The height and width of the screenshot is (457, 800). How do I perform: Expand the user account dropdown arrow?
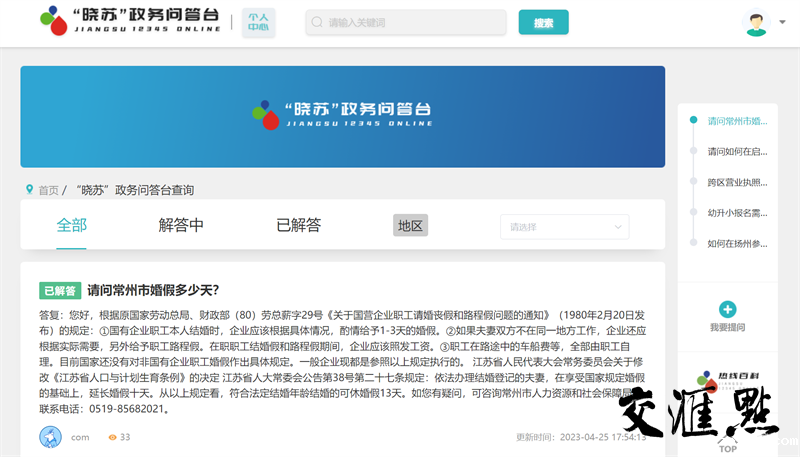click(x=781, y=24)
